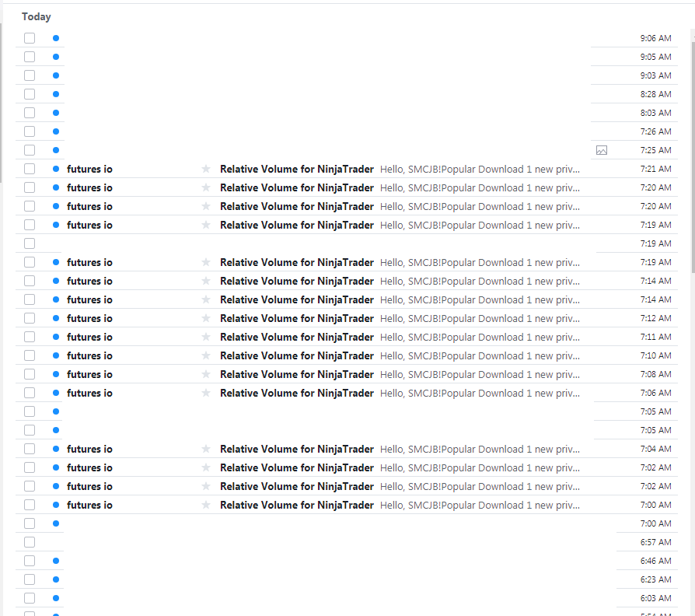Tick the checkbox for the 6:46 AM email
This screenshot has width=695, height=616.
click(x=30, y=561)
